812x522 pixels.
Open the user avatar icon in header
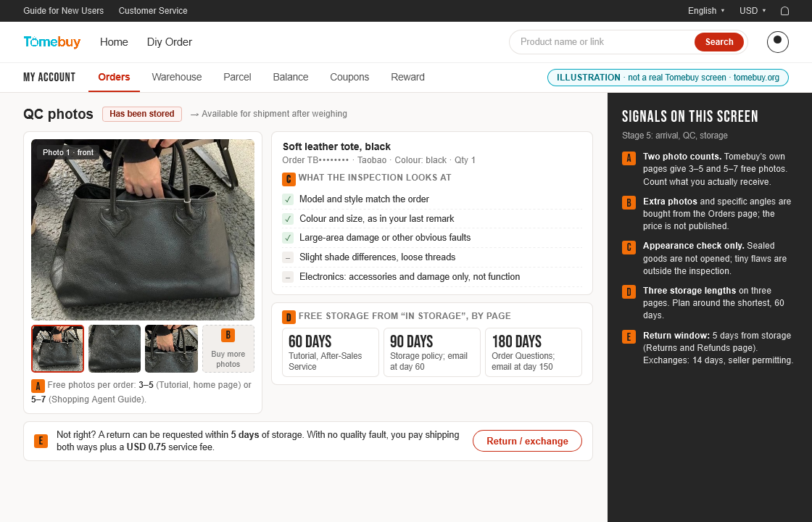click(x=777, y=42)
